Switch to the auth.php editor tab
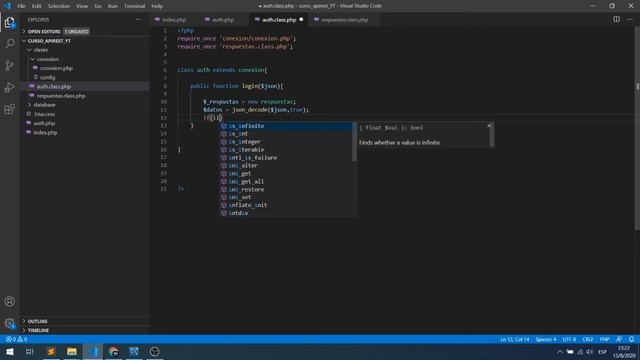 tap(223, 20)
